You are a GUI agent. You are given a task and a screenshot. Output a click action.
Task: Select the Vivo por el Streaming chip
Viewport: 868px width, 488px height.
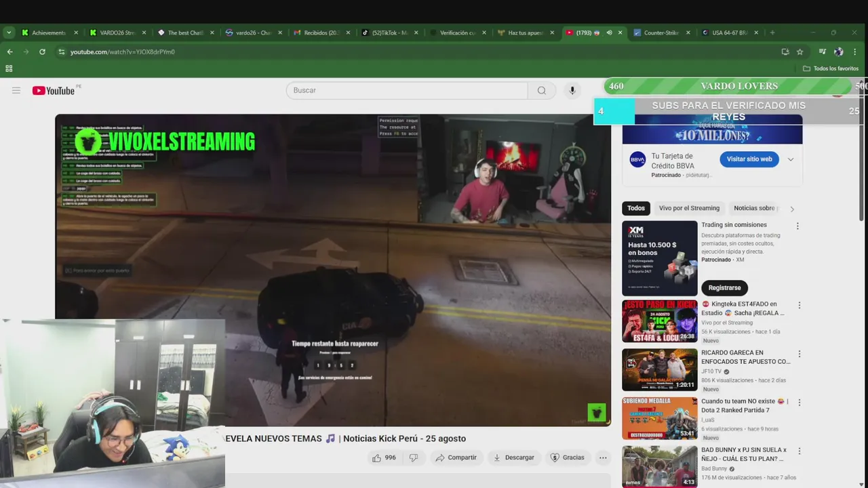(690, 208)
